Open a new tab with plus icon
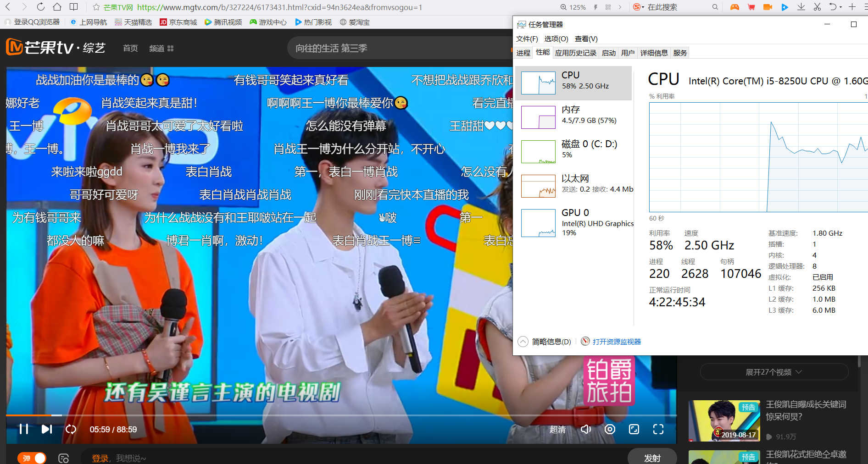 [852, 7]
